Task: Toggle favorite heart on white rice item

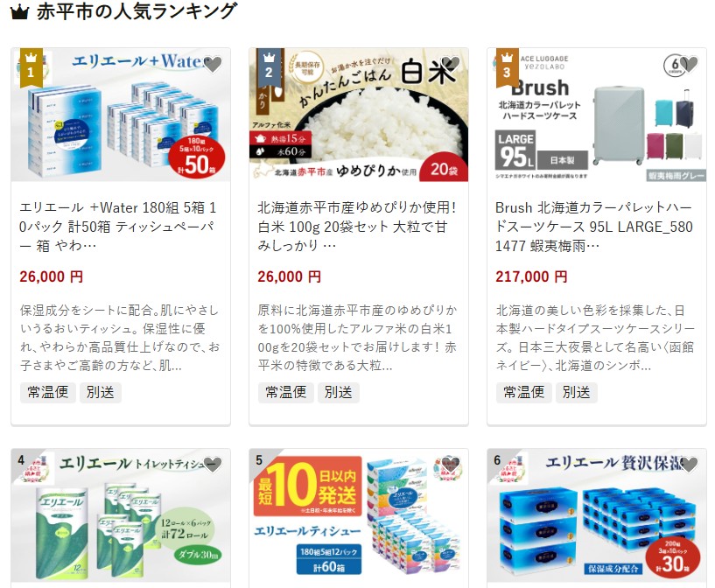Action: pyautogui.click(x=451, y=64)
